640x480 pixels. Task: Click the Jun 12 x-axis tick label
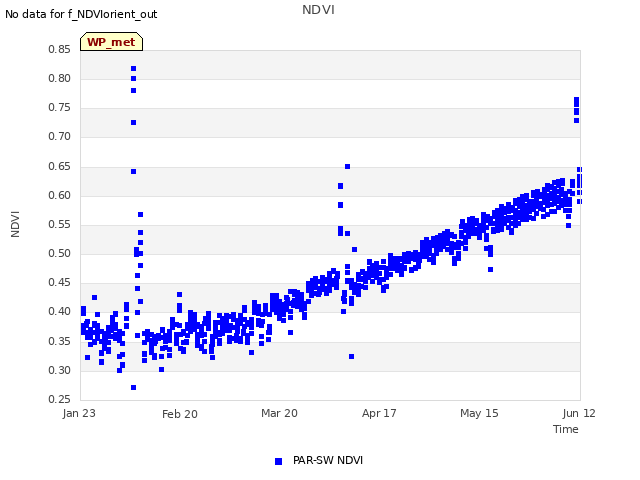[x=579, y=413]
